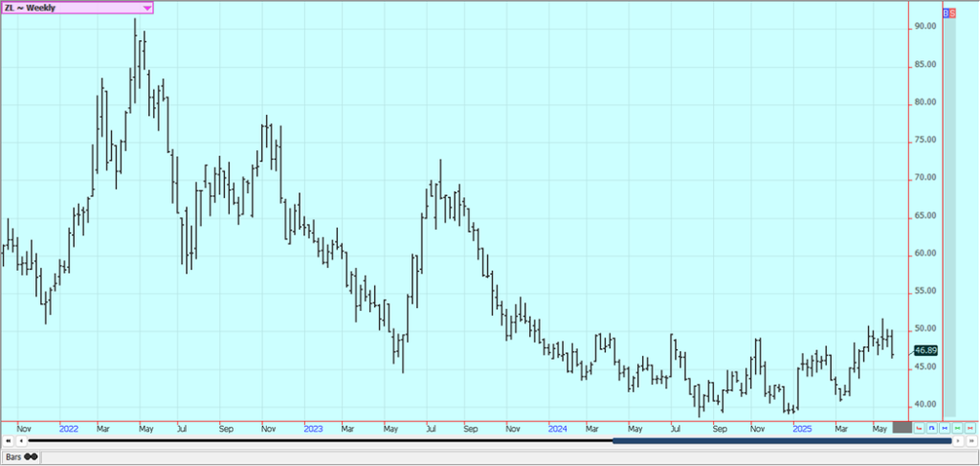
Task: Click the 55.00 price axis label
Action: pos(925,291)
